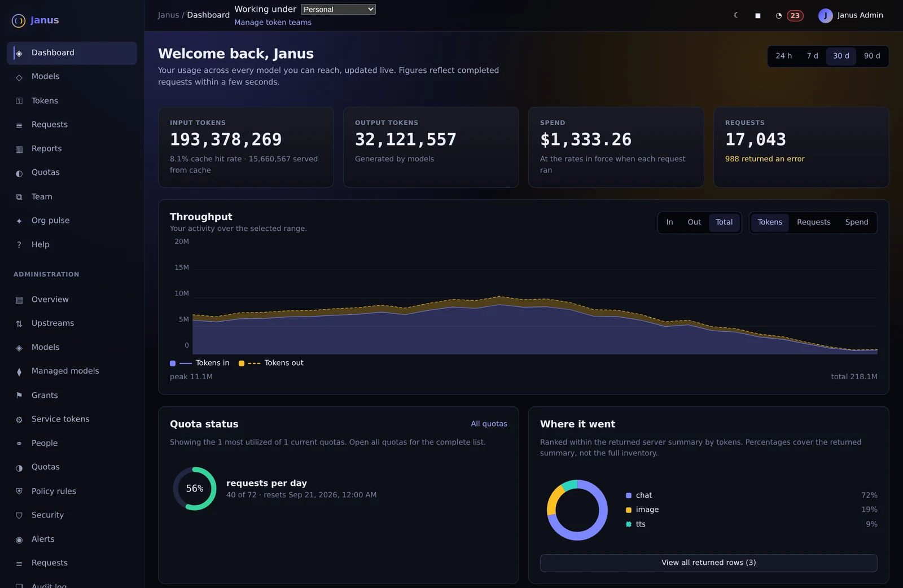Open the Help question mark icon

(x=19, y=245)
